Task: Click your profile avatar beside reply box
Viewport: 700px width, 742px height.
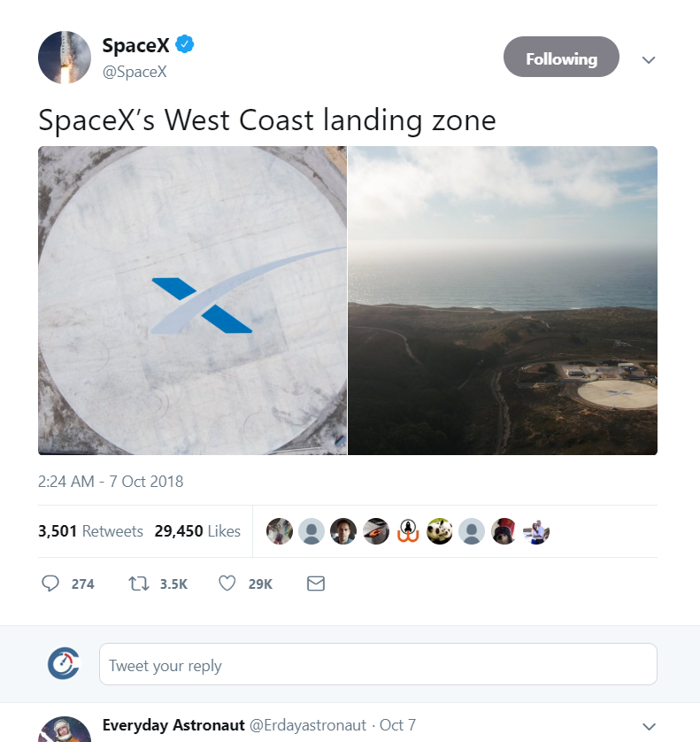Action: 64,664
